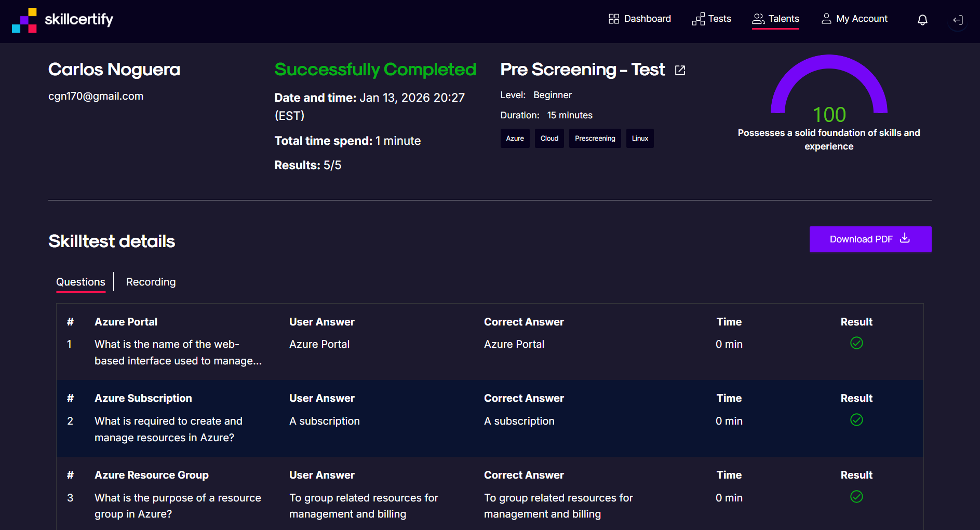Open the Tests menu item

point(711,19)
